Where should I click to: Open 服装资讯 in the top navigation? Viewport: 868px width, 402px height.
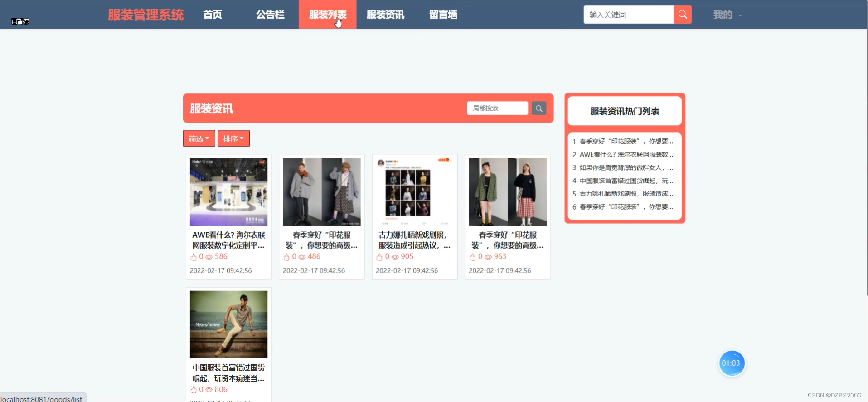click(x=385, y=15)
